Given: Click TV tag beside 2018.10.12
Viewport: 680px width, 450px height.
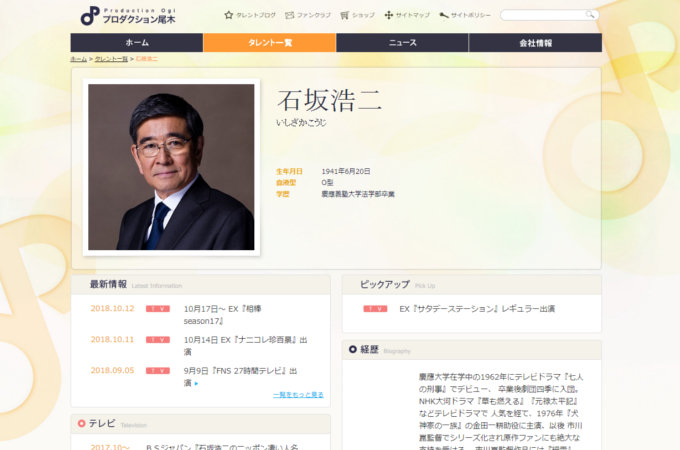Looking at the screenshot, I should point(158,309).
